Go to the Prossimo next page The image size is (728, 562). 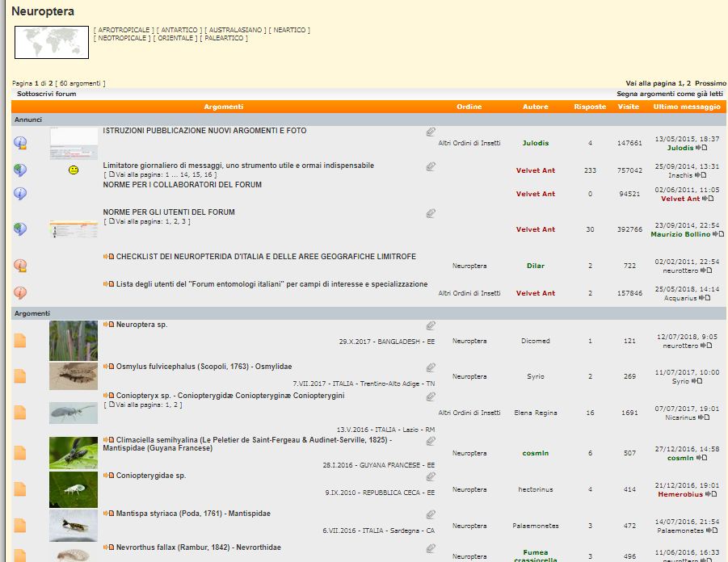coord(710,83)
